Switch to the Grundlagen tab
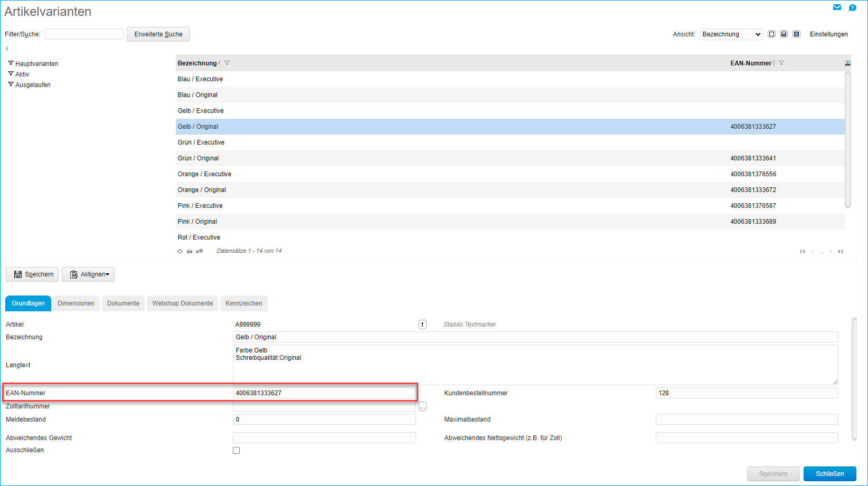 pyautogui.click(x=29, y=303)
